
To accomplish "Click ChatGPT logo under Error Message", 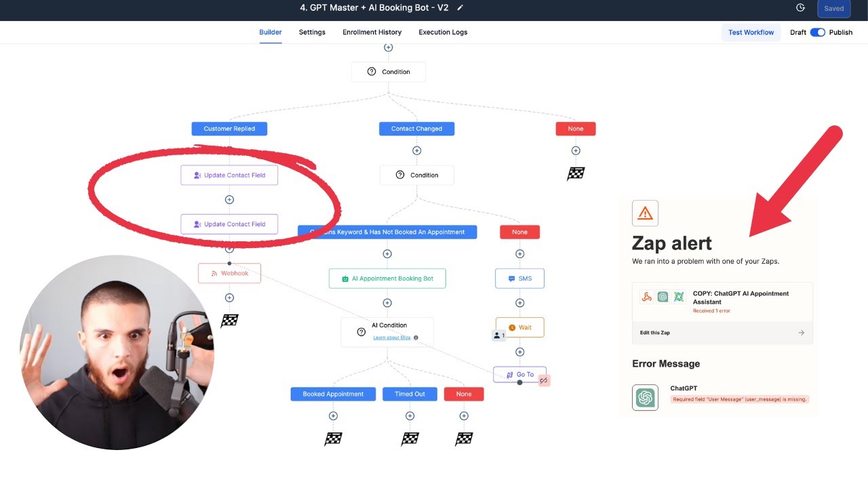I will [645, 398].
